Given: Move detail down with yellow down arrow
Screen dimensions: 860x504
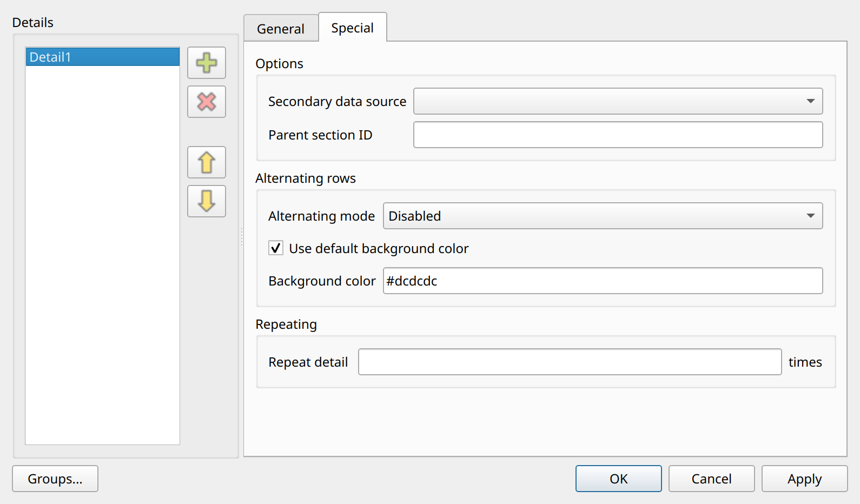Looking at the screenshot, I should pos(207,201).
